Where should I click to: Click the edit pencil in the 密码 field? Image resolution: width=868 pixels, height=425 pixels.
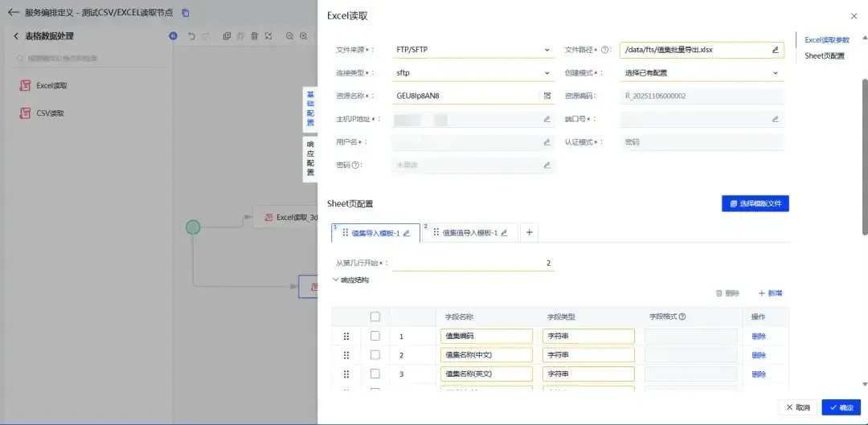point(547,165)
